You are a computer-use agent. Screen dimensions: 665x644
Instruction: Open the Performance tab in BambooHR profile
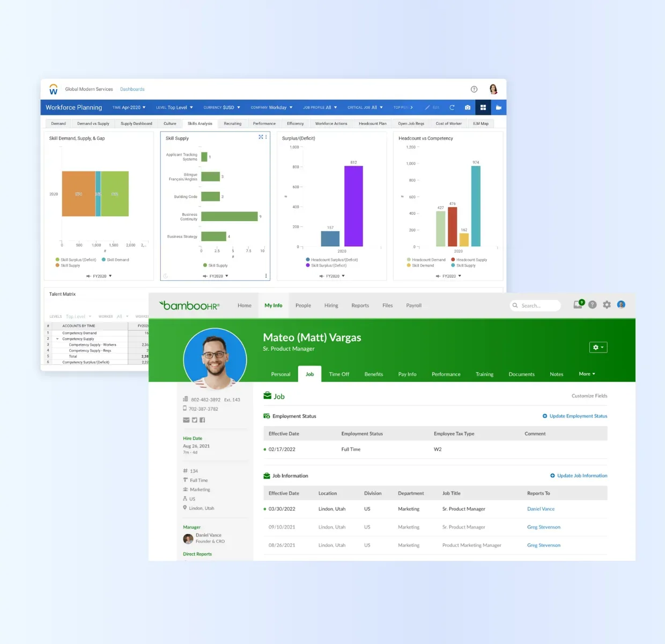point(446,374)
